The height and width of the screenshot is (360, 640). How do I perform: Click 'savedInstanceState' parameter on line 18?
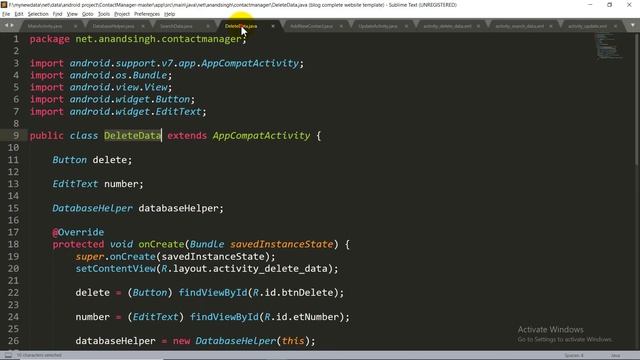click(x=282, y=244)
